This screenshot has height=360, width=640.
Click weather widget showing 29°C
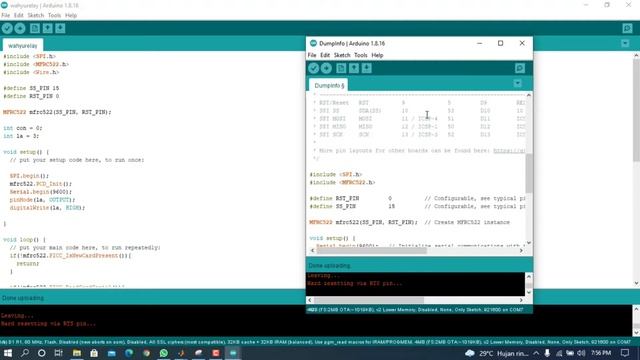tap(497, 353)
